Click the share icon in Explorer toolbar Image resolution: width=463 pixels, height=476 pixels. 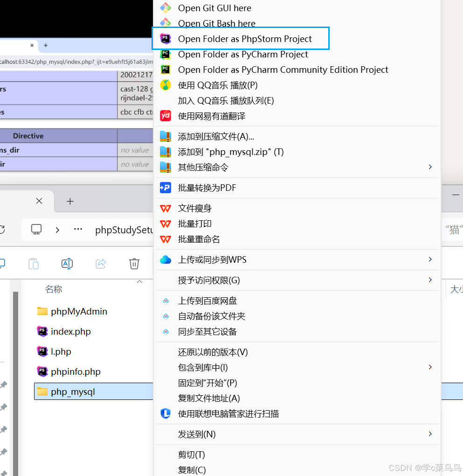pyautogui.click(x=101, y=264)
